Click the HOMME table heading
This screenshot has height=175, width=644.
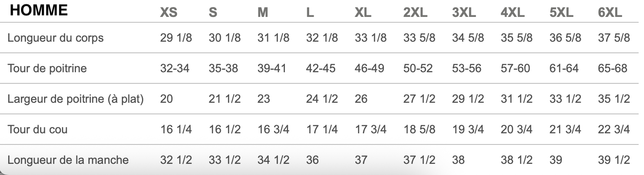pyautogui.click(x=39, y=11)
